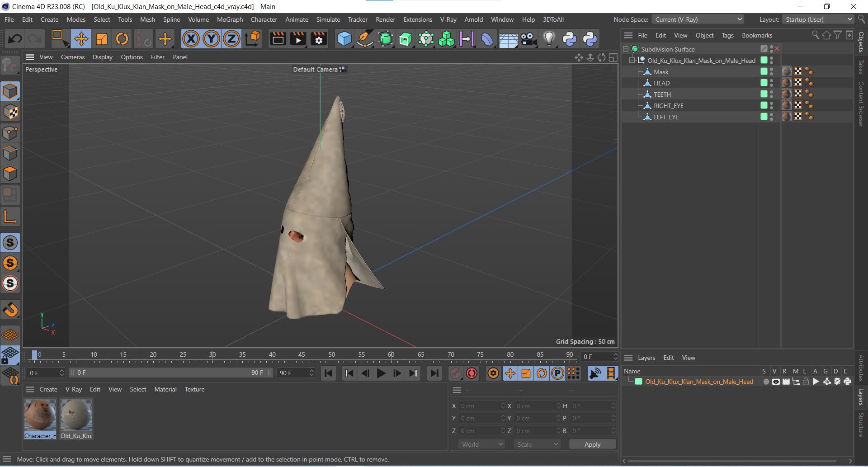Record active objects keyframe
This screenshot has width=868, height=467.
tap(456, 373)
